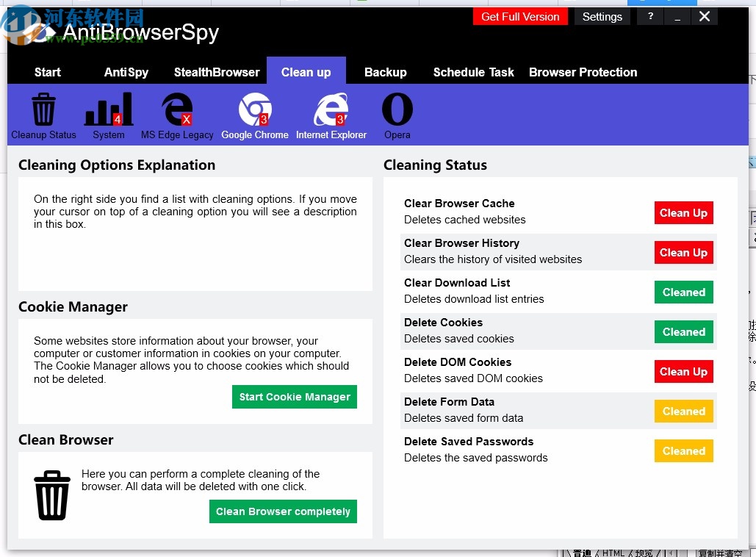This screenshot has width=756, height=557.
Task: Go to Browser Protection tab
Action: [x=583, y=72]
